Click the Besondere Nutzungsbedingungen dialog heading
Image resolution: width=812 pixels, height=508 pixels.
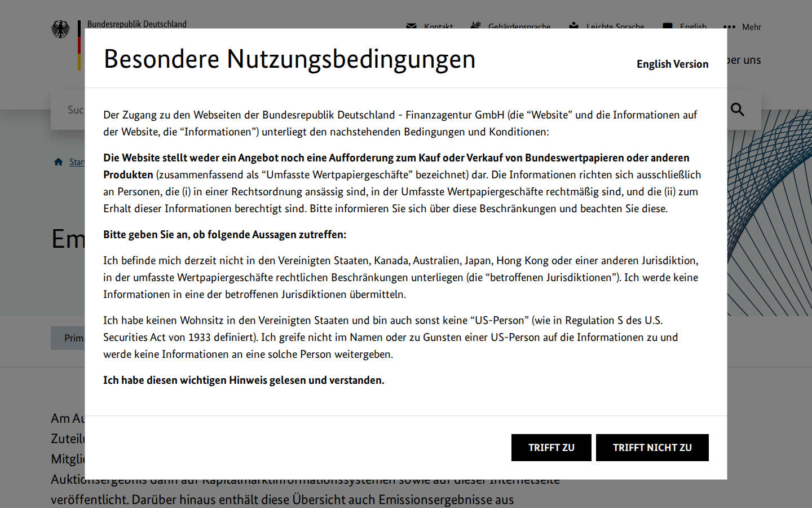[290, 59]
